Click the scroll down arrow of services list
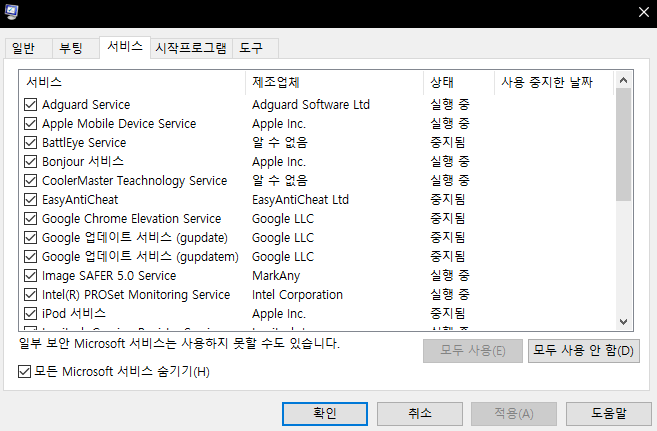Image resolution: width=657 pixels, height=431 pixels. (623, 322)
